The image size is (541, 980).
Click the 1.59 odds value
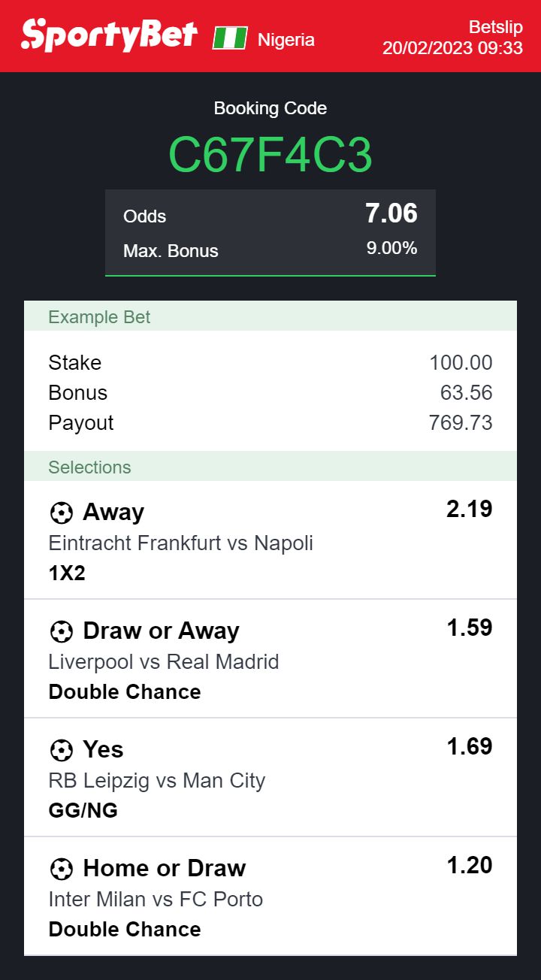pyautogui.click(x=469, y=628)
